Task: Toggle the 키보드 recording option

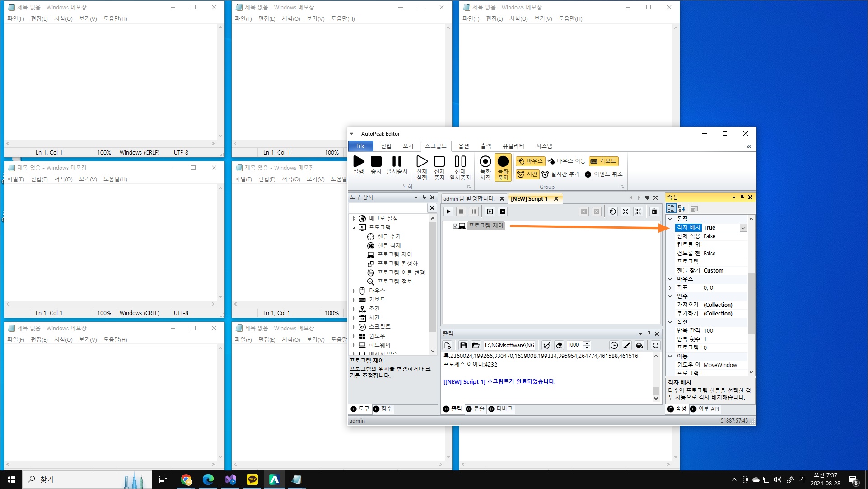Action: [x=603, y=161]
